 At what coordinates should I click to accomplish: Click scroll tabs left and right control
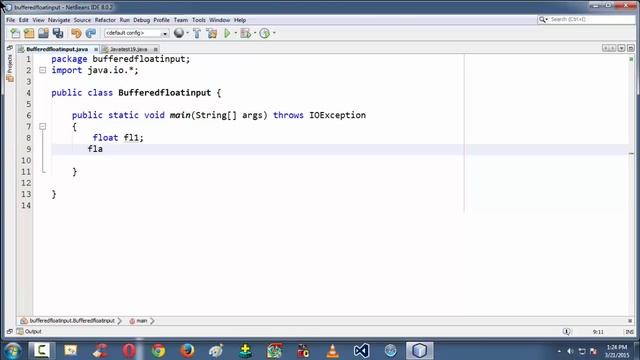point(609,48)
